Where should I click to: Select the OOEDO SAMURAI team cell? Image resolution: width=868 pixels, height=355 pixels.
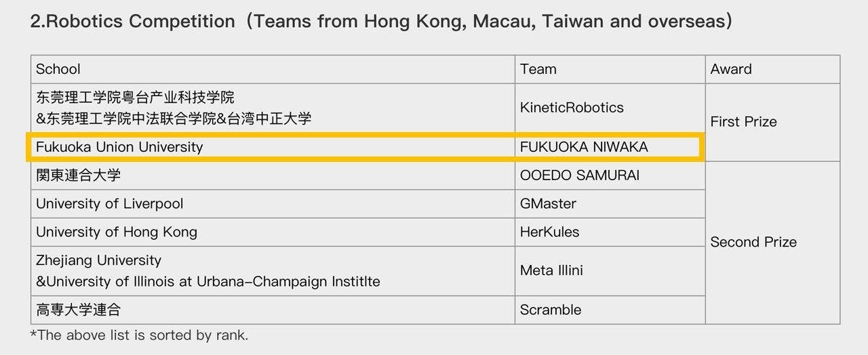579,175
